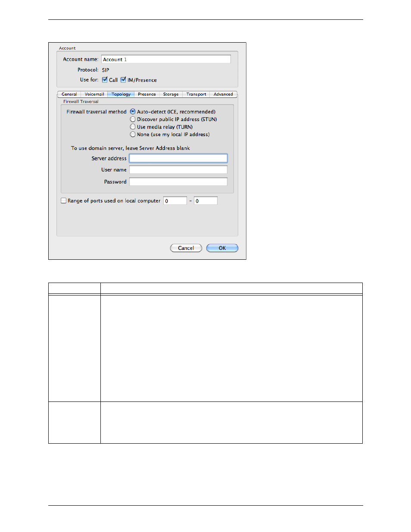Select Use media relay (TURN) option
411x532 pixels.
click(133, 127)
